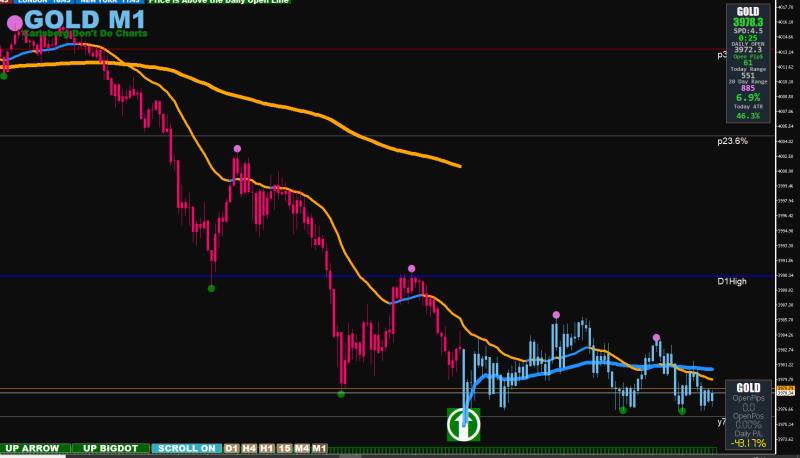Switch to the D1 timeframe
The width and height of the screenshot is (800, 458).
coord(232,448)
